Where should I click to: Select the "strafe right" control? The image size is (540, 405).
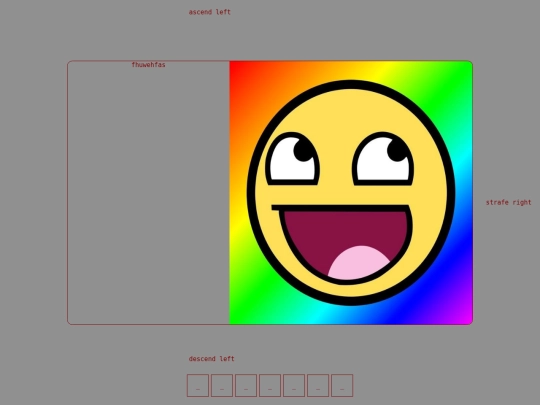coord(508,202)
